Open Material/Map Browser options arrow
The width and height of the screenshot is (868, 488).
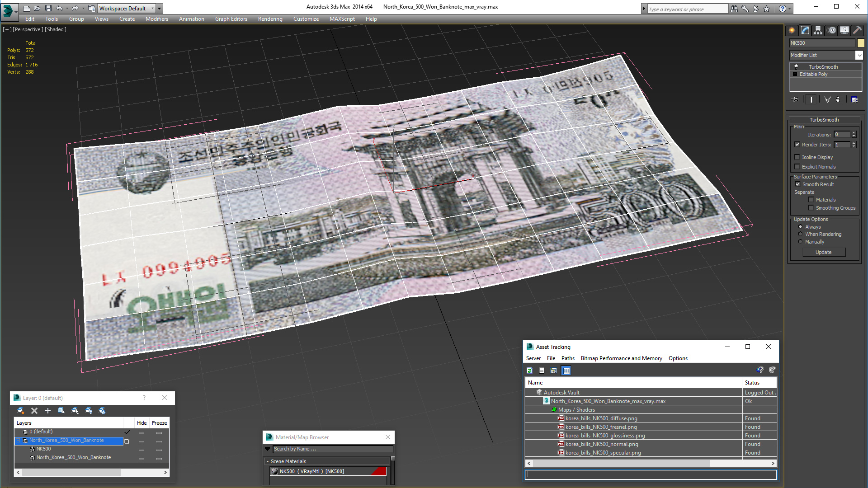[x=267, y=449]
